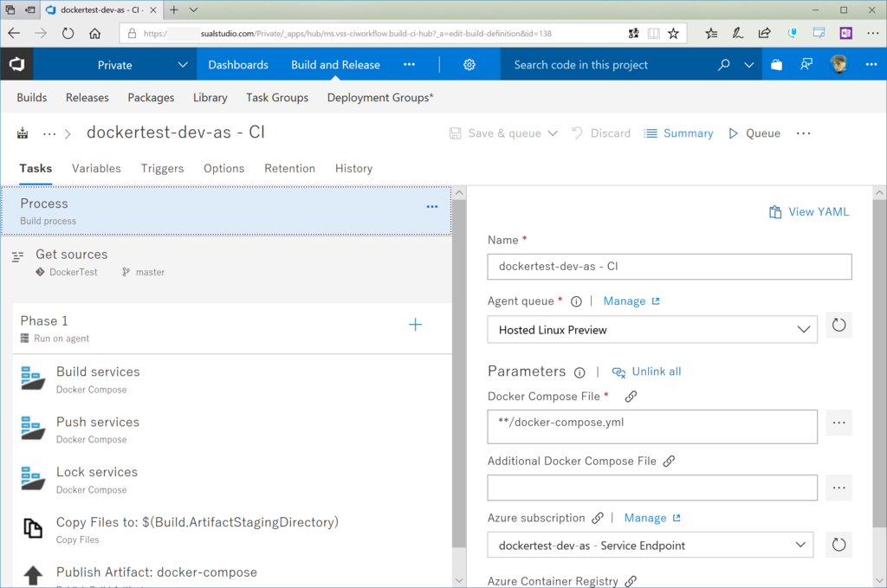Select the Copy Files task icon
The height and width of the screenshot is (588, 887).
[x=33, y=528]
